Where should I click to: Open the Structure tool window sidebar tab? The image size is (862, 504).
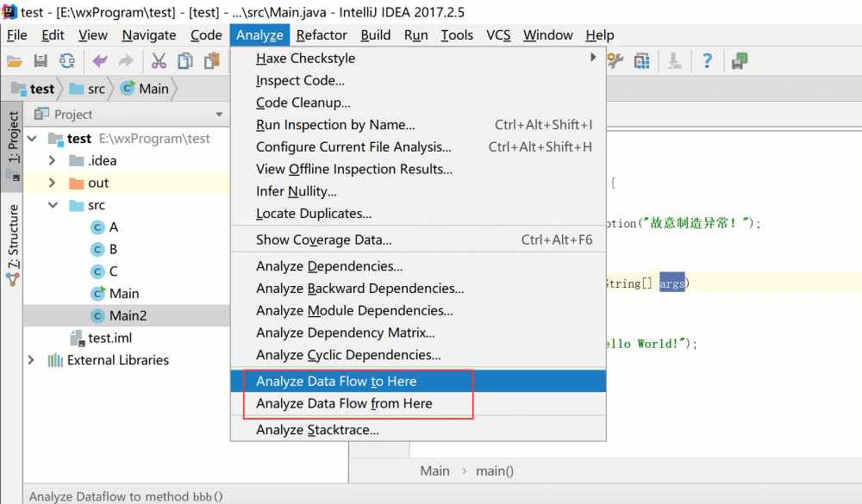pyautogui.click(x=13, y=241)
